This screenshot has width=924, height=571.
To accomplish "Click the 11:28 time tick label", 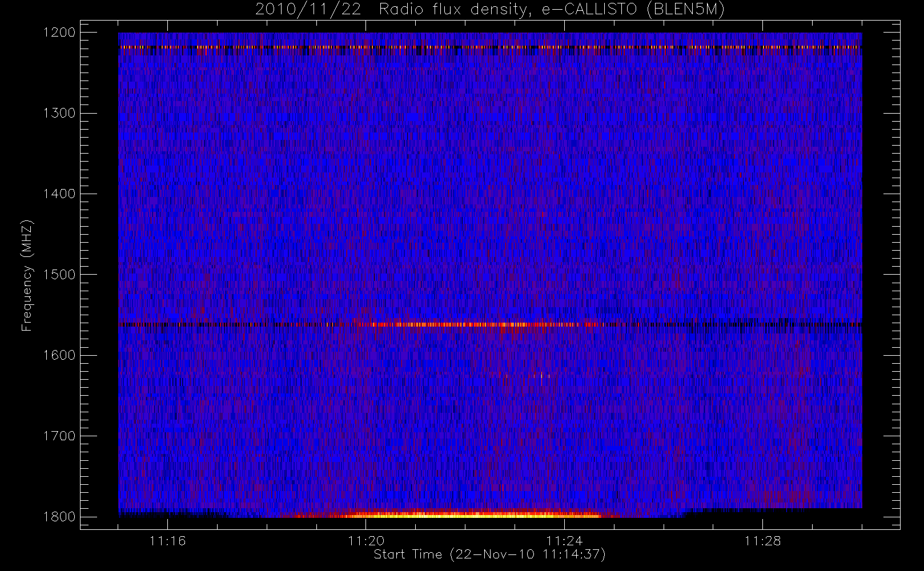I will coord(762,541).
